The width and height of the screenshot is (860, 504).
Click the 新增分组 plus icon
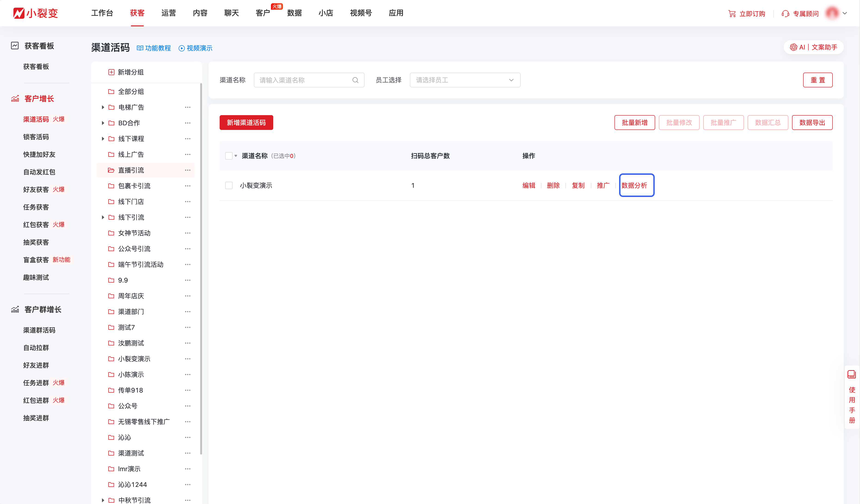[x=111, y=72]
